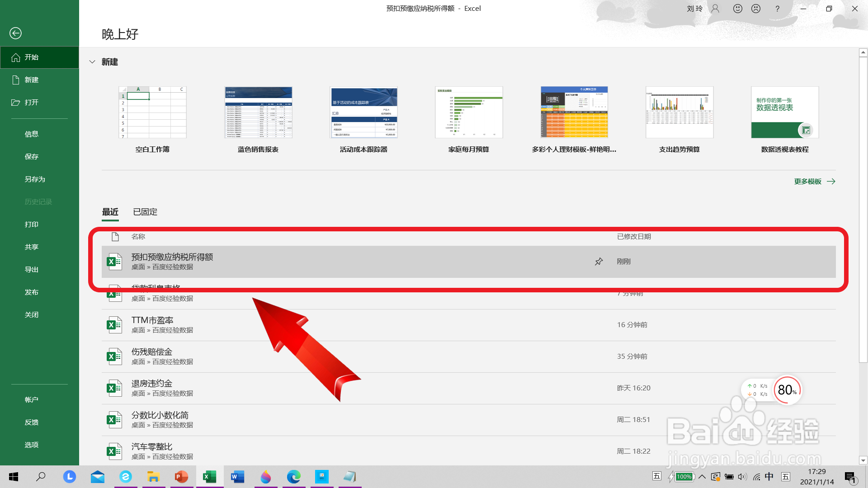Viewport: 868px width, 488px height.
Task: Click 关闭 in the sidebar
Action: click(39, 315)
